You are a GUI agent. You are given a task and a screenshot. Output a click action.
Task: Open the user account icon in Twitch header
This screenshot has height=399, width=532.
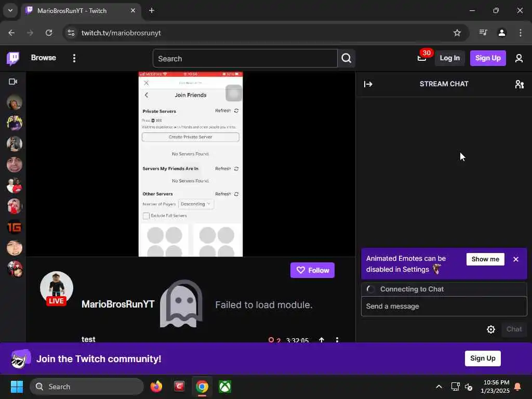(x=519, y=58)
